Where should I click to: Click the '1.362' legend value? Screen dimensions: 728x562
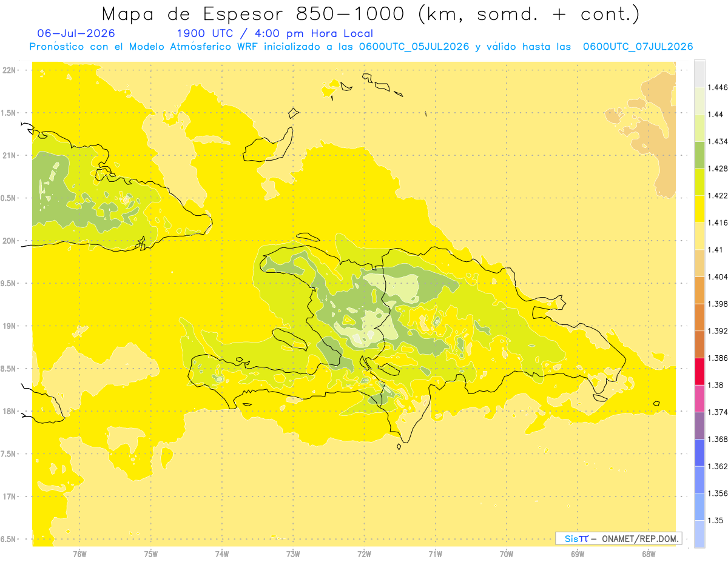pos(717,466)
